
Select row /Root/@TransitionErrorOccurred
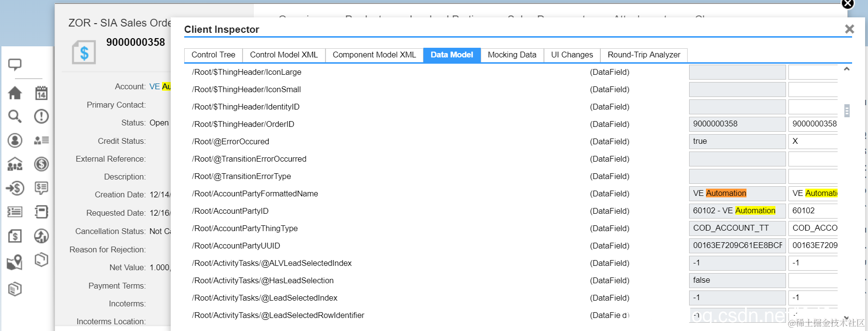pos(249,159)
